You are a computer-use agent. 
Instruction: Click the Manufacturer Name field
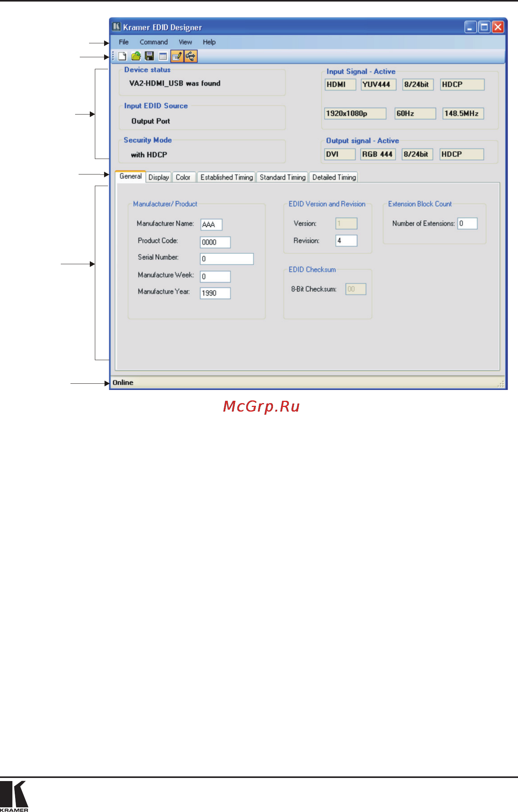(x=211, y=224)
